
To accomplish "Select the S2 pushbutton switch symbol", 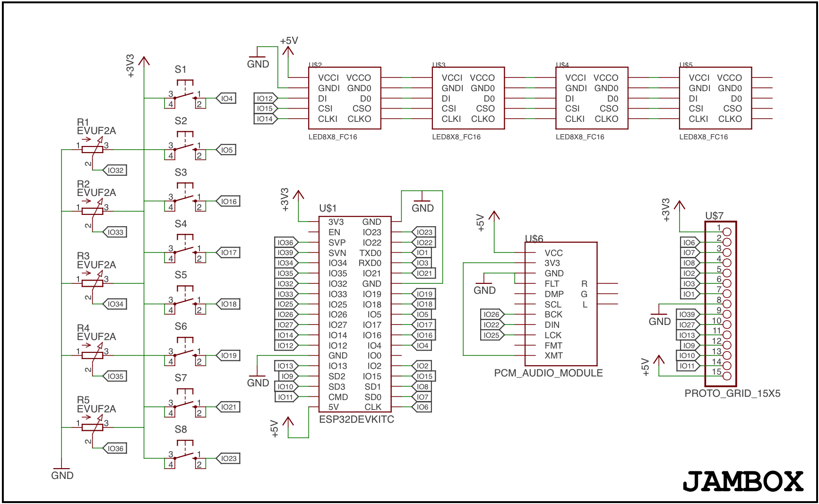I will coord(185,146).
